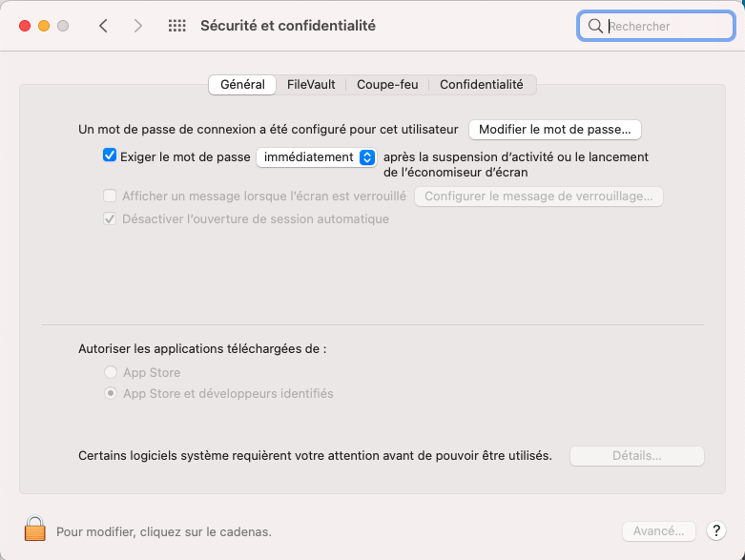Image resolution: width=745 pixels, height=560 pixels.
Task: Switch to the FileVault tab
Action: point(311,85)
